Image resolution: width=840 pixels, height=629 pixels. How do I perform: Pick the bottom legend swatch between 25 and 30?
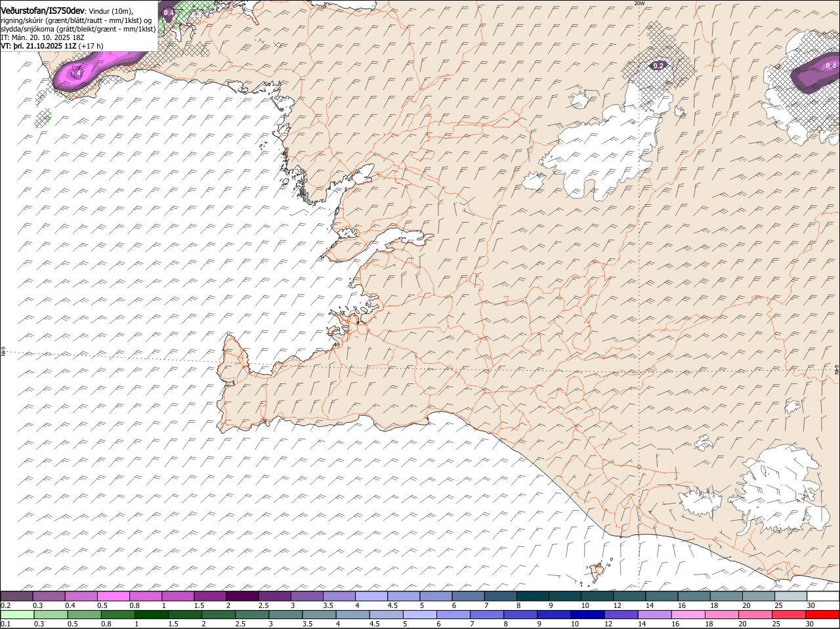tap(789, 615)
